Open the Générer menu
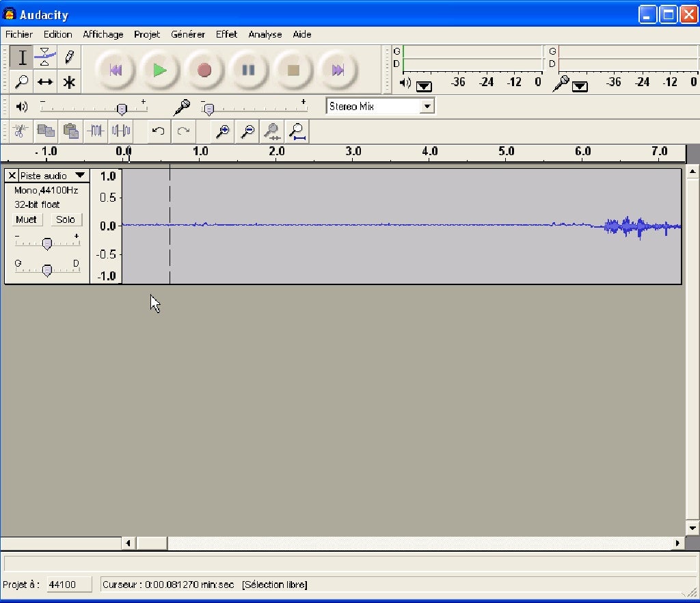The image size is (700, 603). [x=188, y=34]
